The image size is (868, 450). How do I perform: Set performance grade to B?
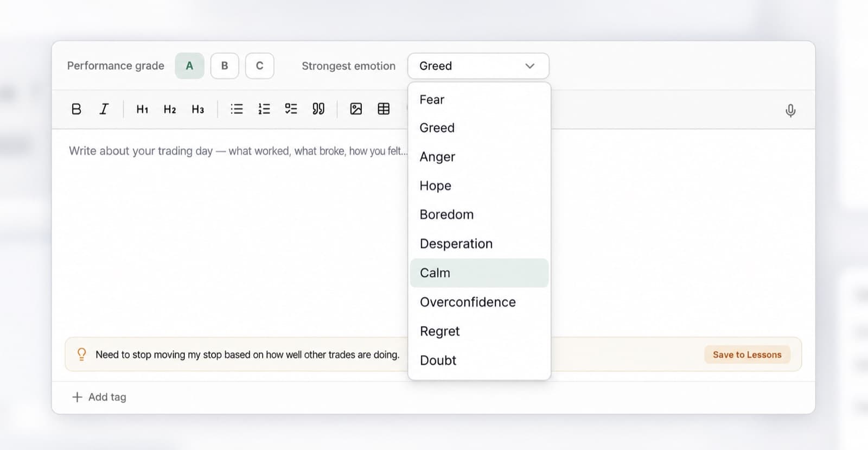(225, 66)
